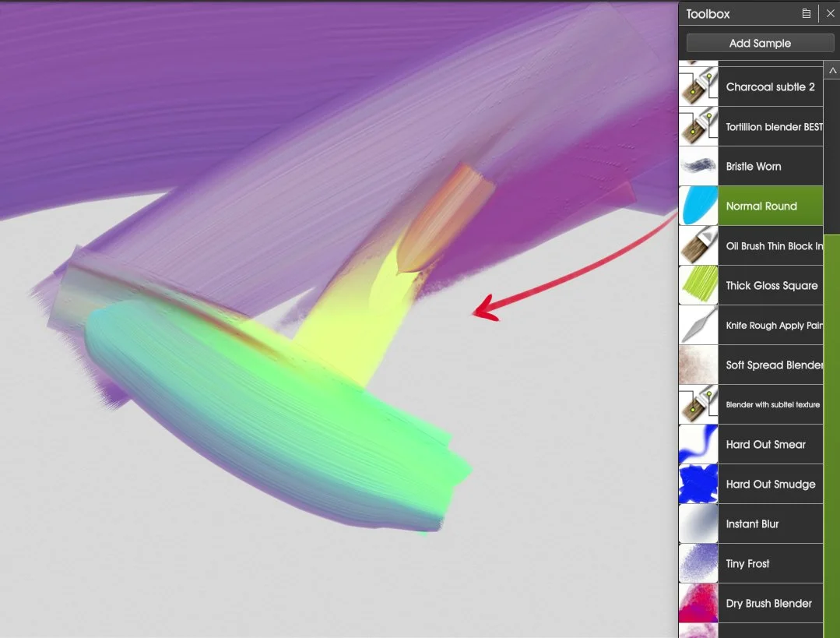The height and width of the screenshot is (638, 840).
Task: Click the partially visible pink preset at list bottom
Action: pyautogui.click(x=698, y=631)
